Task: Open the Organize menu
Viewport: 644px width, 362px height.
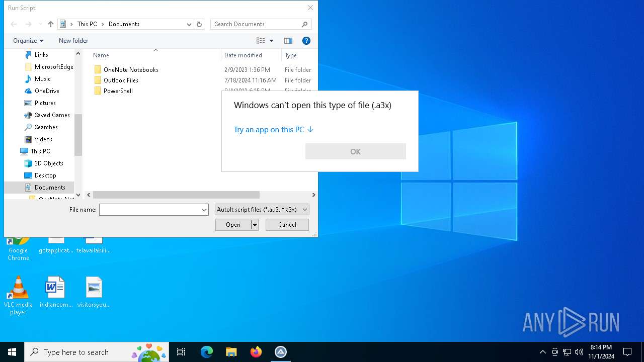Action: click(28, 41)
